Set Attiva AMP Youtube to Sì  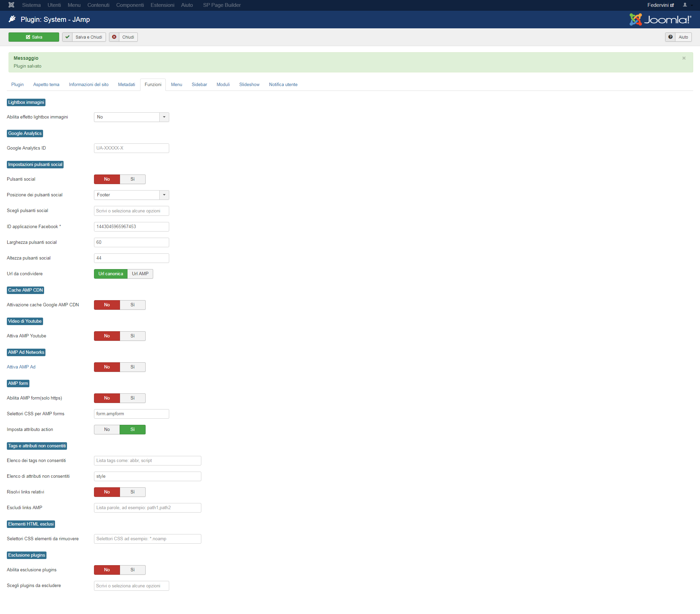[133, 336]
